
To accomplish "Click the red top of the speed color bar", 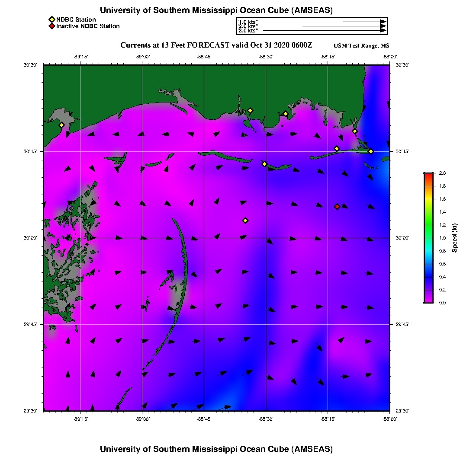I will (428, 175).
